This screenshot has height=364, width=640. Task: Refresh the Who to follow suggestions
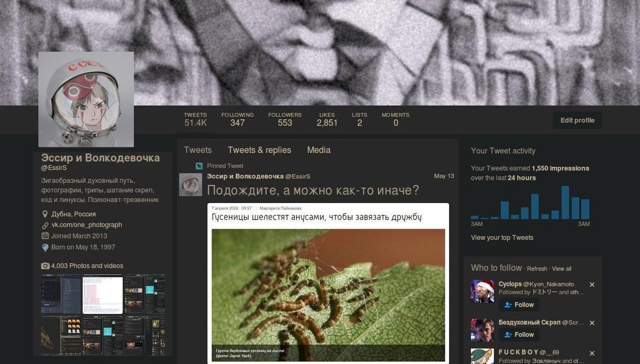click(537, 269)
